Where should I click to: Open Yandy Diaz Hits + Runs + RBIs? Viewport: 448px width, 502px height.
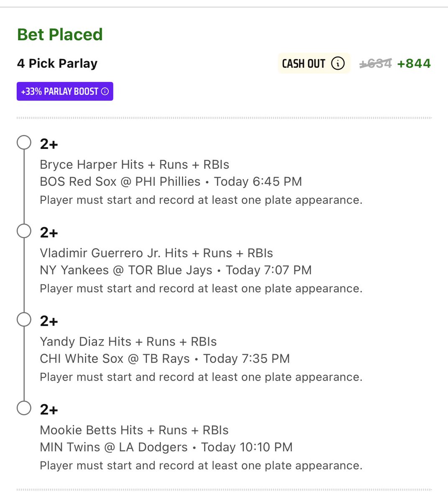128,342
